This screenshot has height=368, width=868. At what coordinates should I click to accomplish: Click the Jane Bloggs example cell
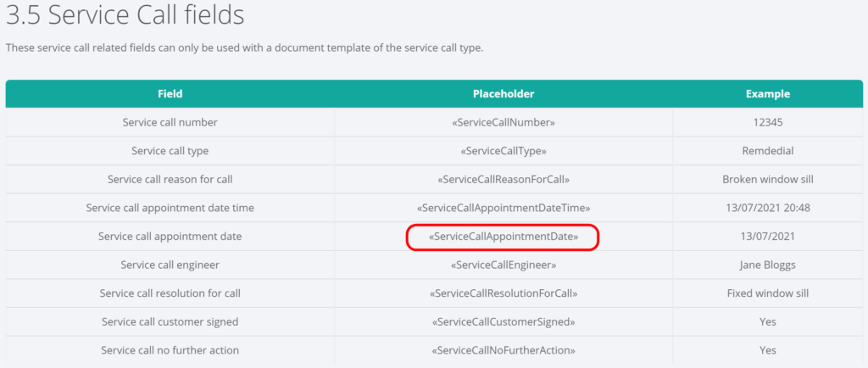click(767, 265)
